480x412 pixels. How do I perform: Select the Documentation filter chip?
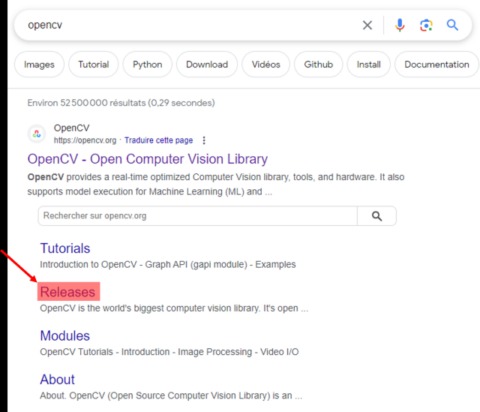click(x=437, y=64)
